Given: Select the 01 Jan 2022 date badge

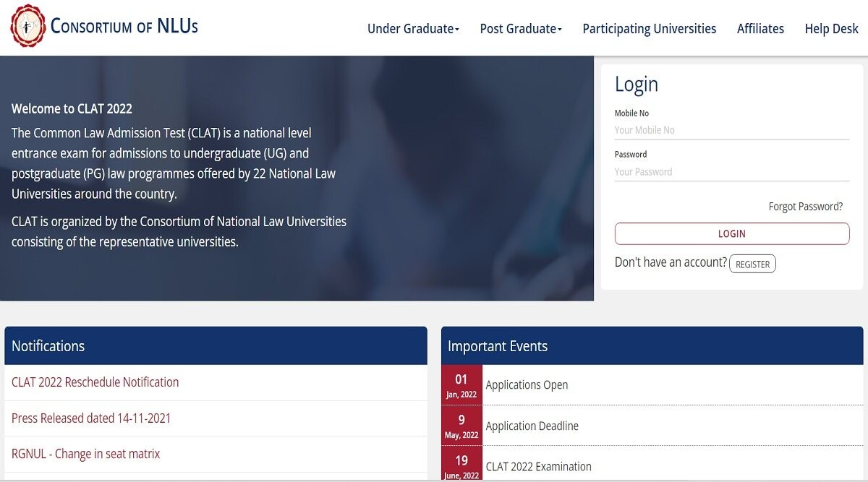Looking at the screenshot, I should [461, 385].
